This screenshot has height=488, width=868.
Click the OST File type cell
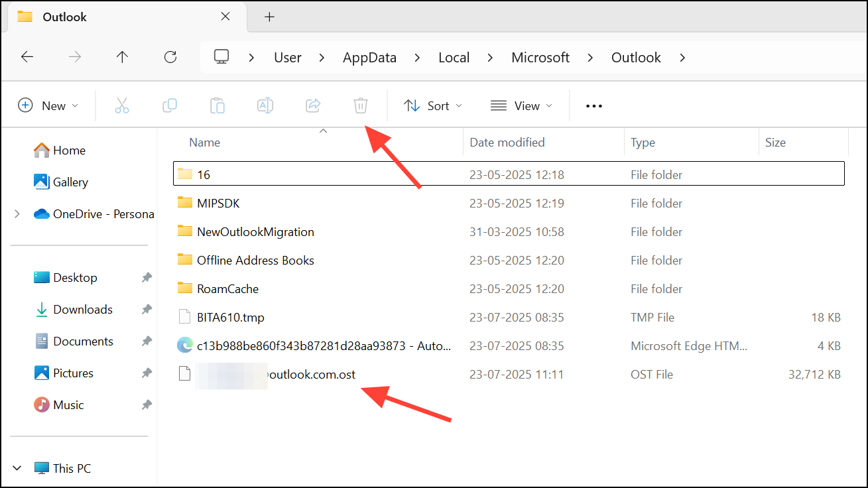[652, 375]
